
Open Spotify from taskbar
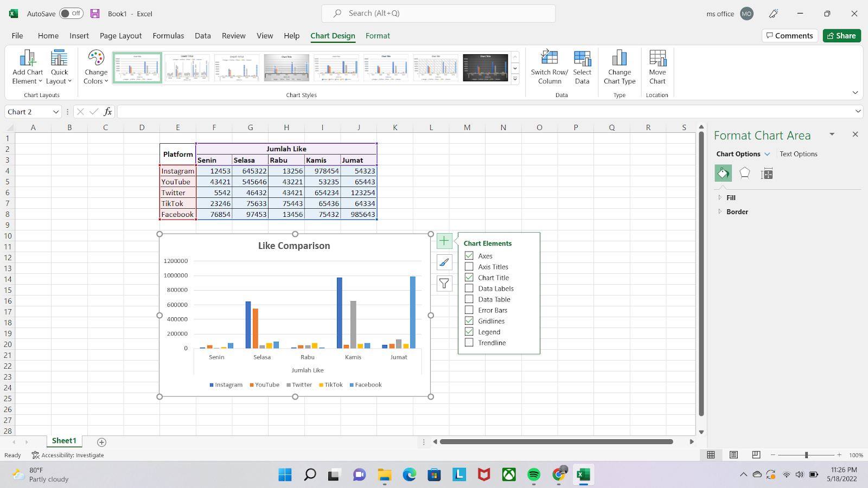click(534, 475)
